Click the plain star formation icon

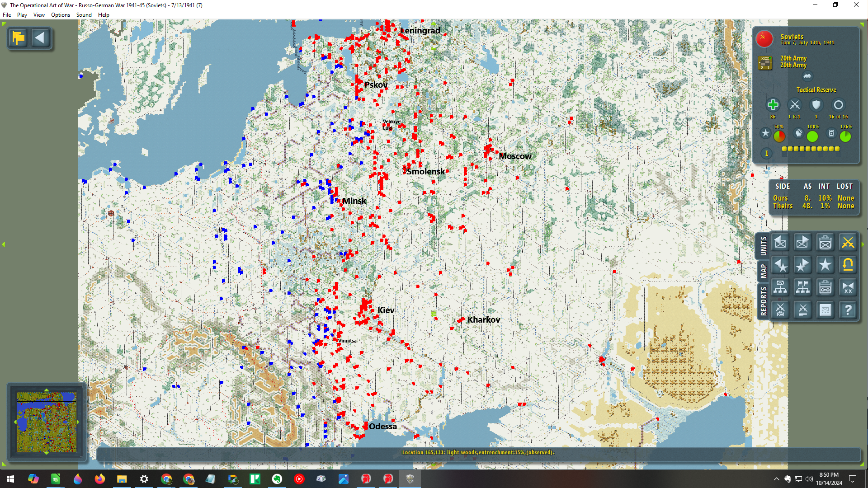click(x=825, y=265)
